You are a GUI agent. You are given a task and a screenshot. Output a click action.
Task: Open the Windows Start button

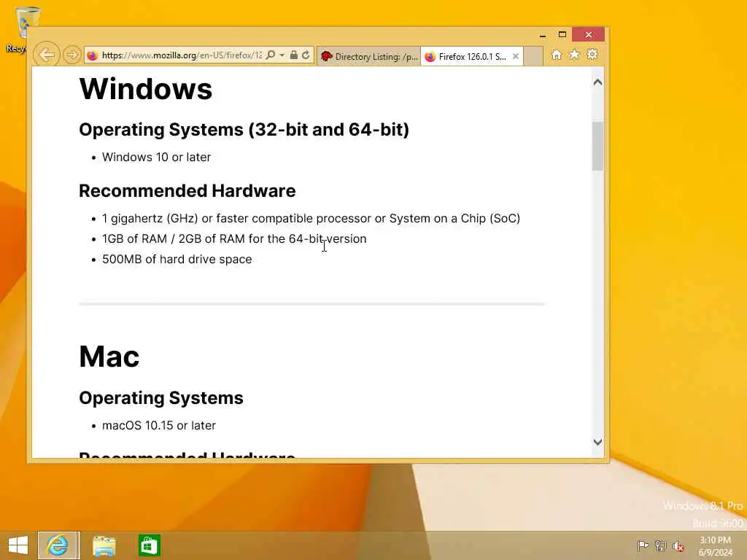18,545
